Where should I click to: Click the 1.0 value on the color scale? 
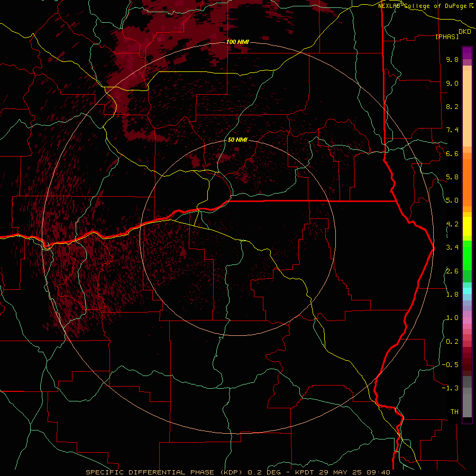(452, 318)
